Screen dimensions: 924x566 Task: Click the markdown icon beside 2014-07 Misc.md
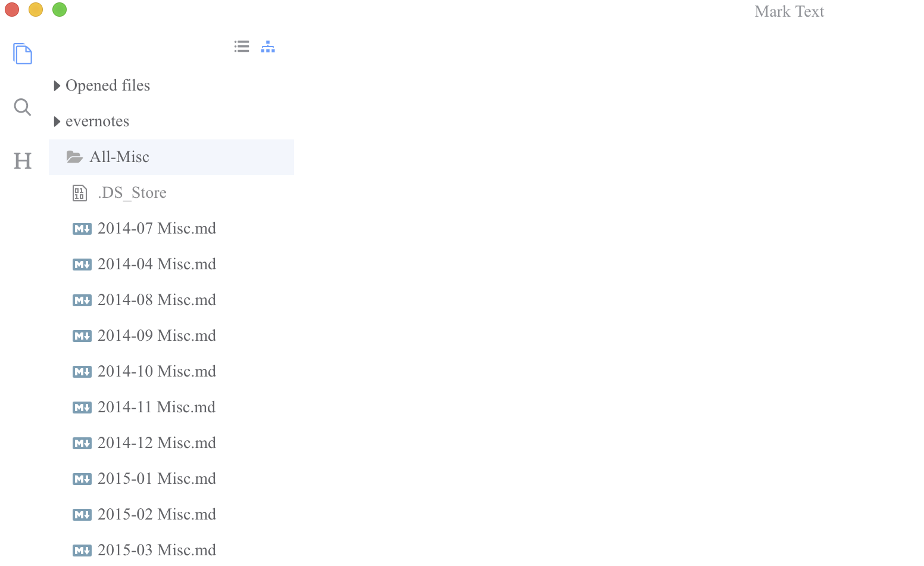82,228
